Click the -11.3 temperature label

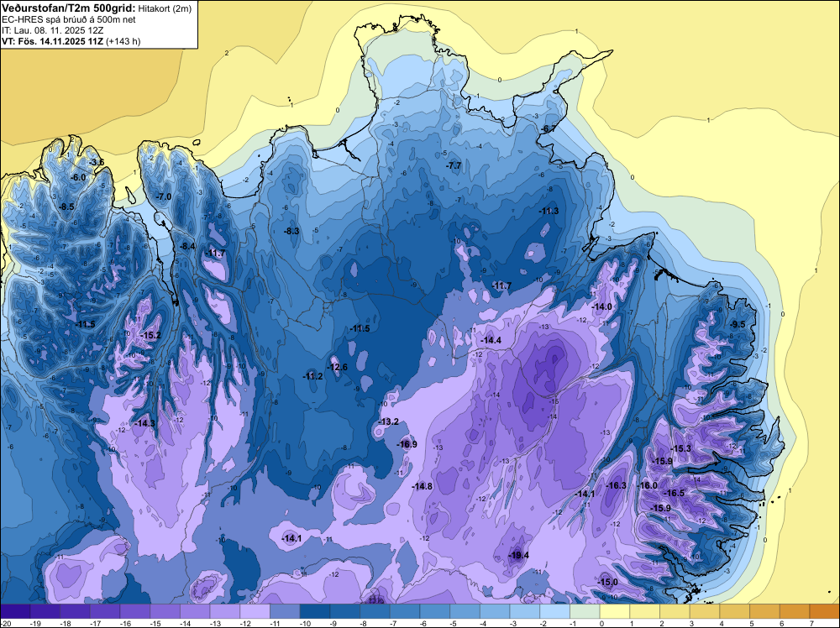pos(549,211)
